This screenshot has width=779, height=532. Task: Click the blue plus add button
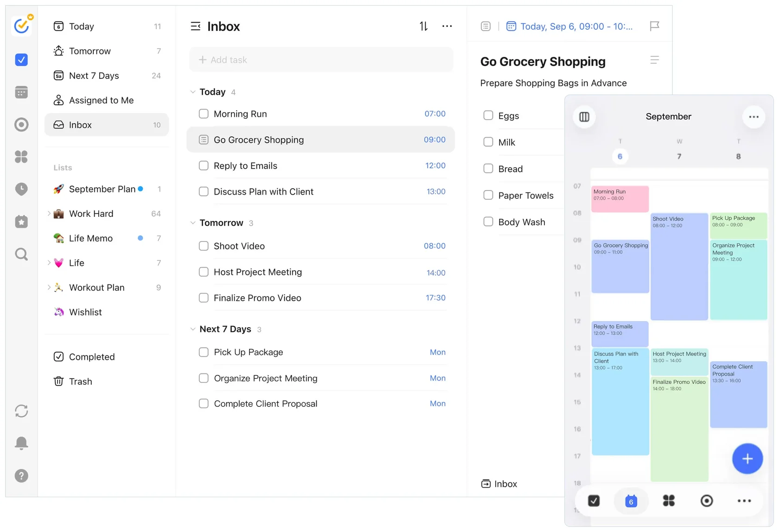coord(747,459)
